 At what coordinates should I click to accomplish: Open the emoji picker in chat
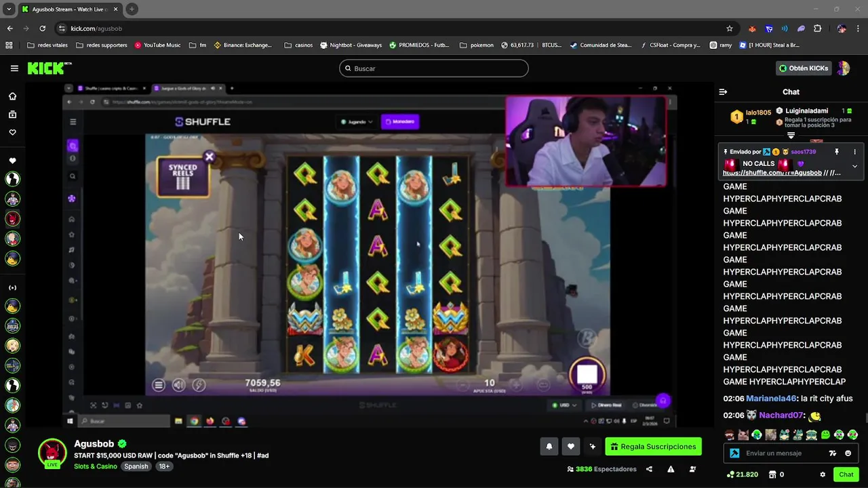tap(848, 453)
